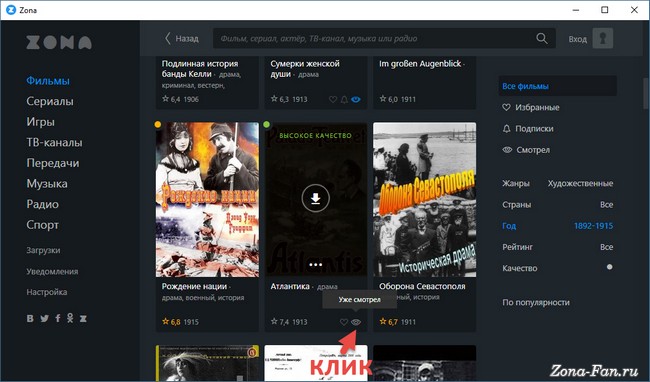Open Оборона Севастополя poster

tap(424, 199)
